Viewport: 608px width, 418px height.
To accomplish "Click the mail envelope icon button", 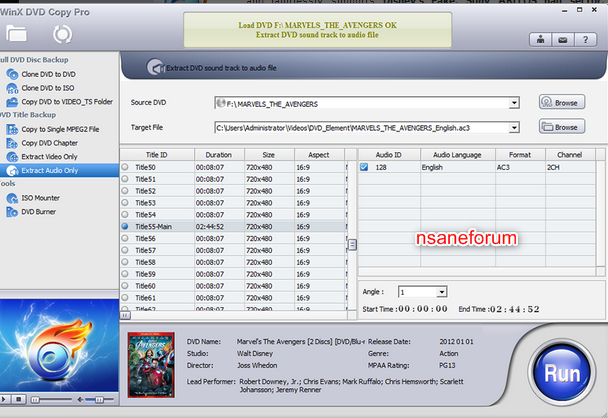I will [563, 40].
